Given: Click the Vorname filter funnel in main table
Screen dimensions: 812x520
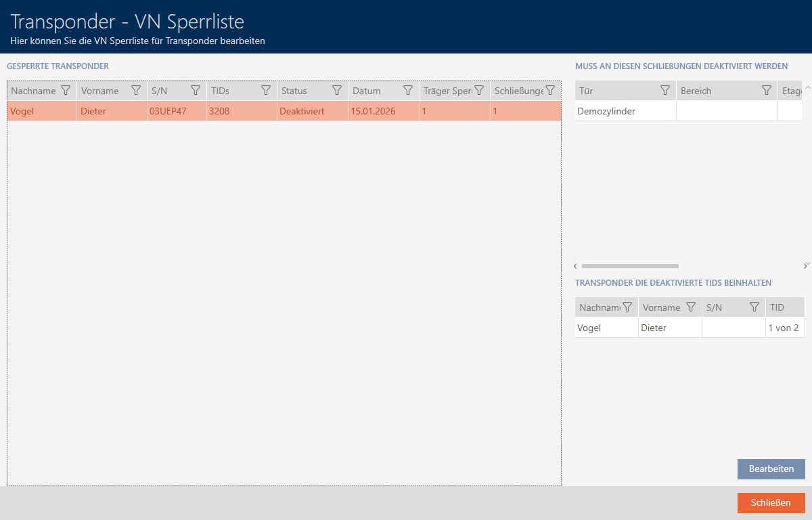Looking at the screenshot, I should coord(135,91).
